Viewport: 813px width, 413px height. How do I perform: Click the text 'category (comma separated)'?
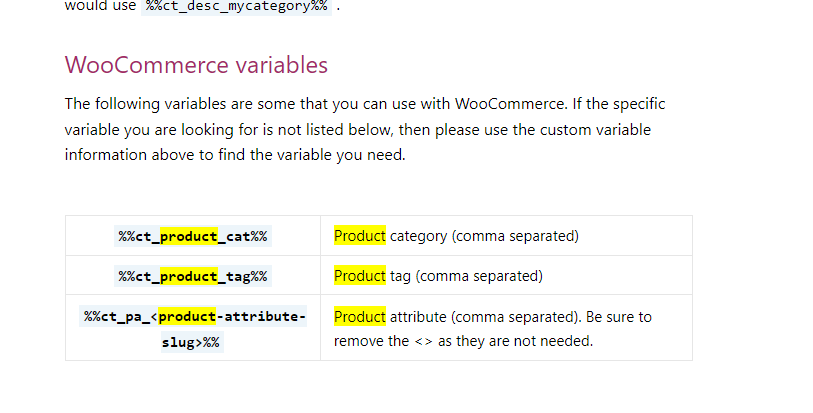coord(484,236)
